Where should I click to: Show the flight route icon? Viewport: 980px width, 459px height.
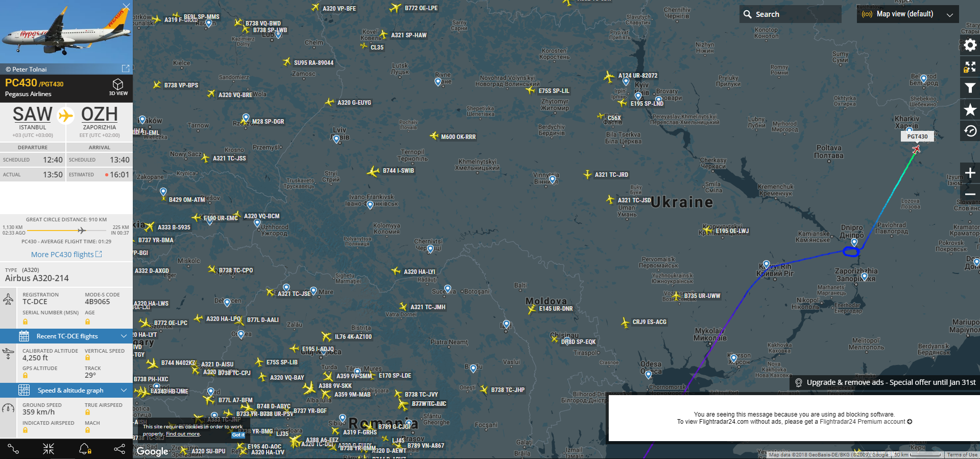[13, 449]
